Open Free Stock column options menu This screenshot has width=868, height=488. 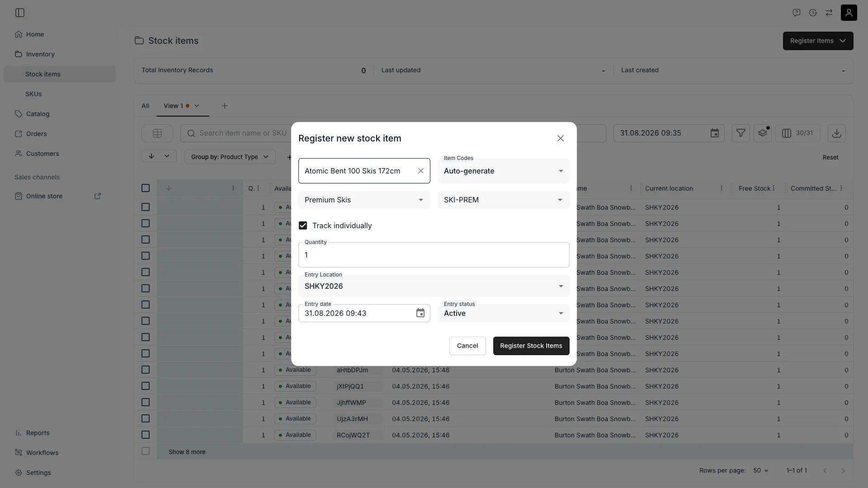pos(774,188)
